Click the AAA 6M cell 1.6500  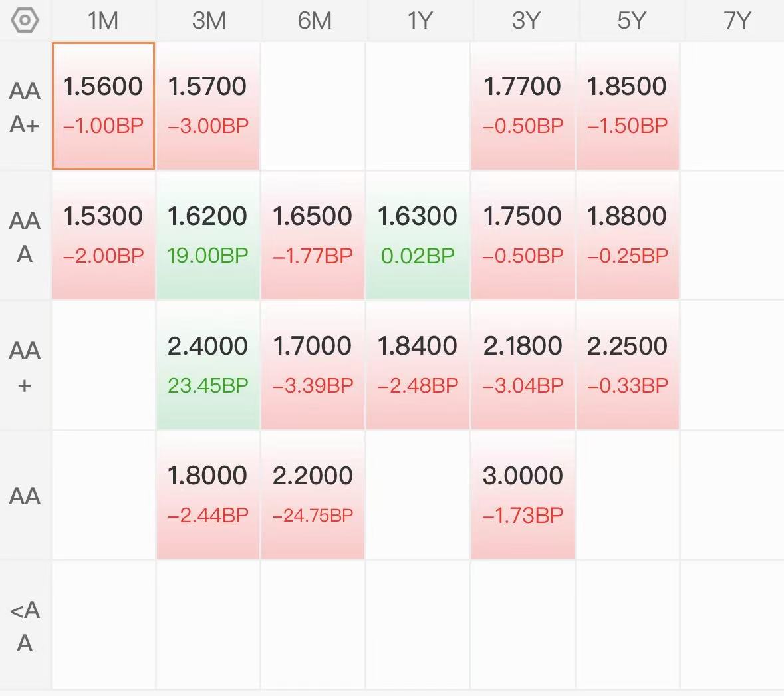pyautogui.click(x=313, y=235)
